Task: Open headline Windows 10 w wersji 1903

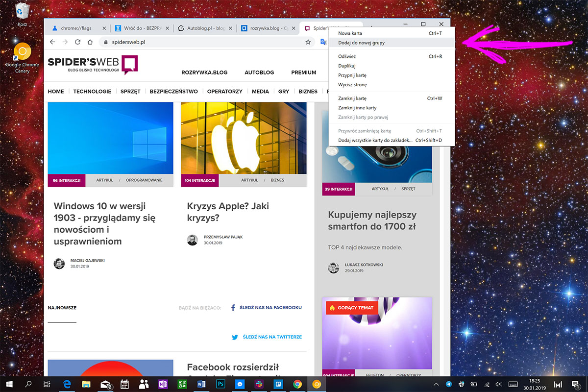Action: pos(104,223)
